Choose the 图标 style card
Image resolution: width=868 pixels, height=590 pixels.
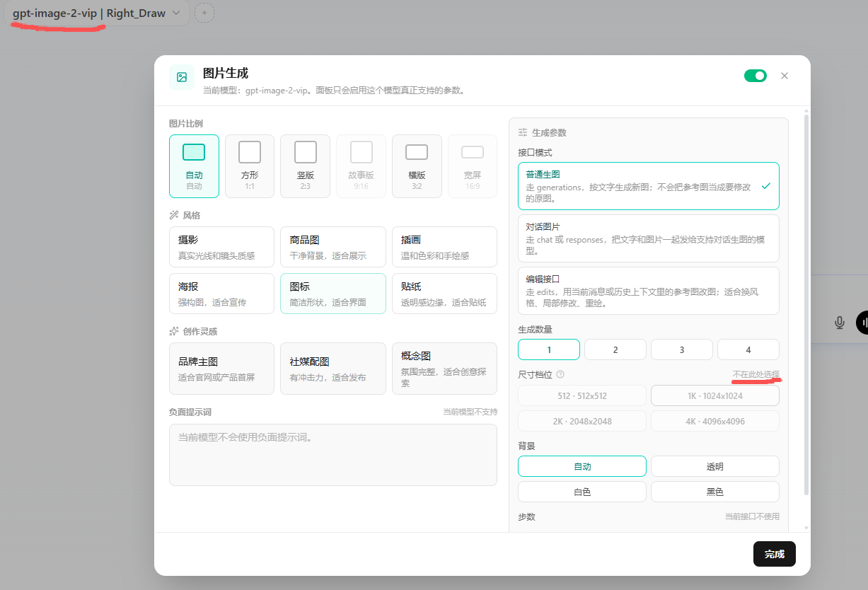(333, 294)
